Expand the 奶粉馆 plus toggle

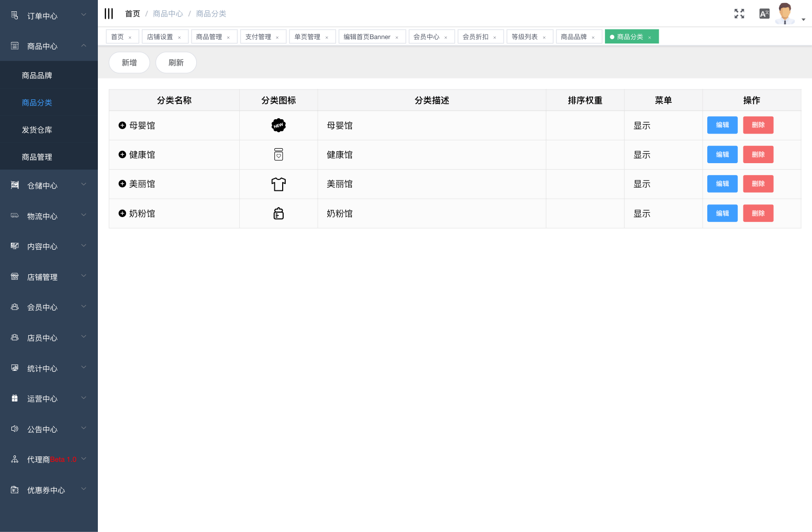click(x=122, y=214)
